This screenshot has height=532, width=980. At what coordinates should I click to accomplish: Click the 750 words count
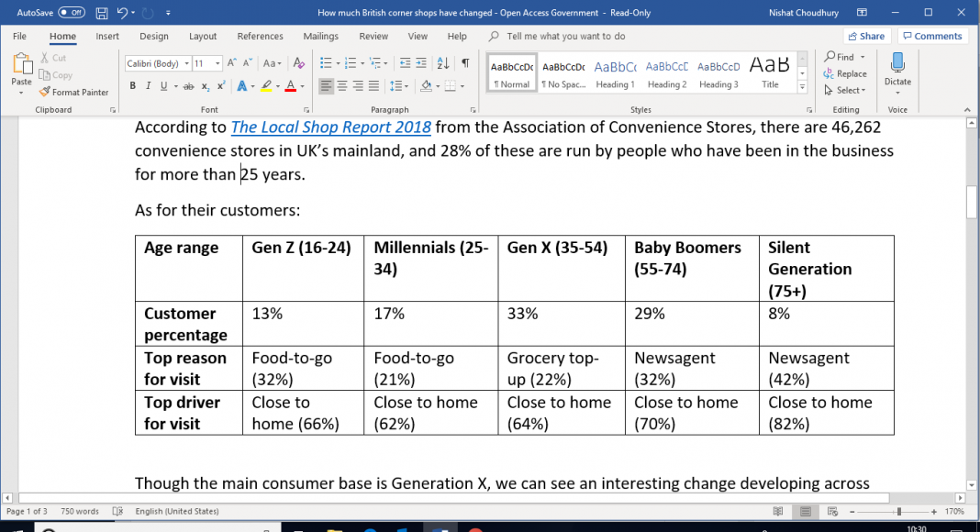click(80, 511)
